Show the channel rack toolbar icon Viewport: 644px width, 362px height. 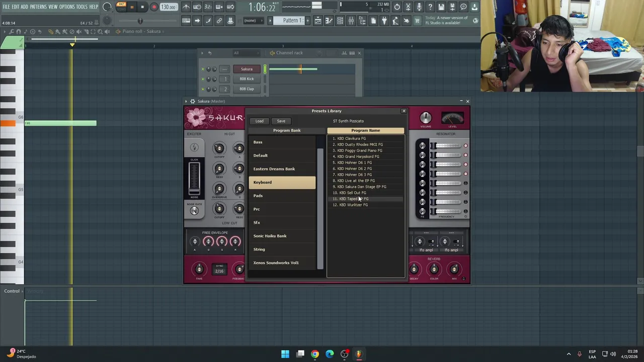(x=340, y=21)
